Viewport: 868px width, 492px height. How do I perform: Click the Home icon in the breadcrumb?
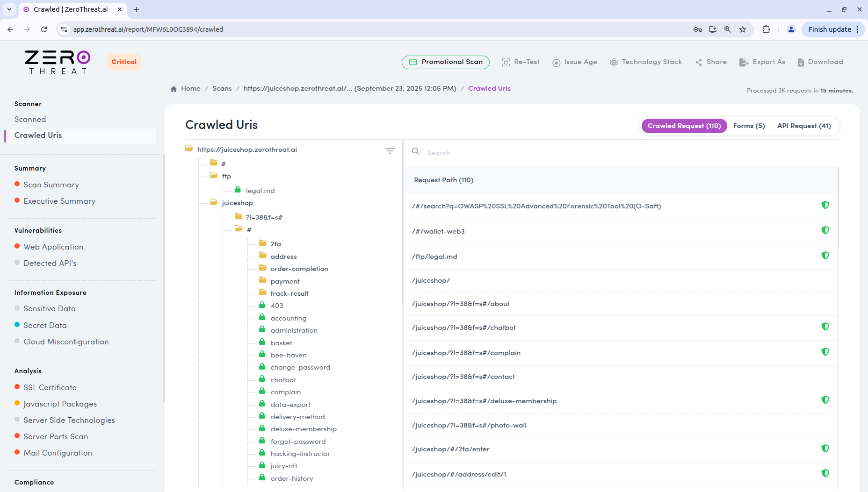click(x=174, y=88)
